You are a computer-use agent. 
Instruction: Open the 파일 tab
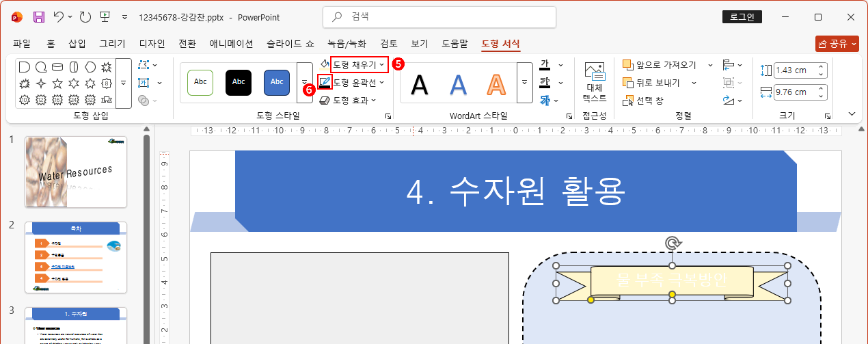tap(22, 44)
